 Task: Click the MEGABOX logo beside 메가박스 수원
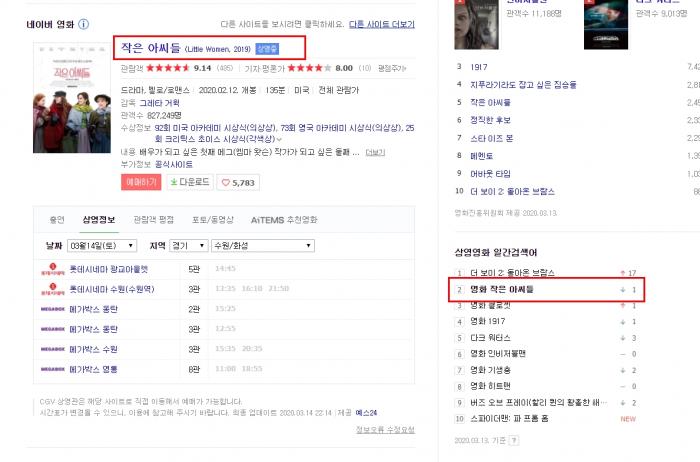pyautogui.click(x=53, y=349)
